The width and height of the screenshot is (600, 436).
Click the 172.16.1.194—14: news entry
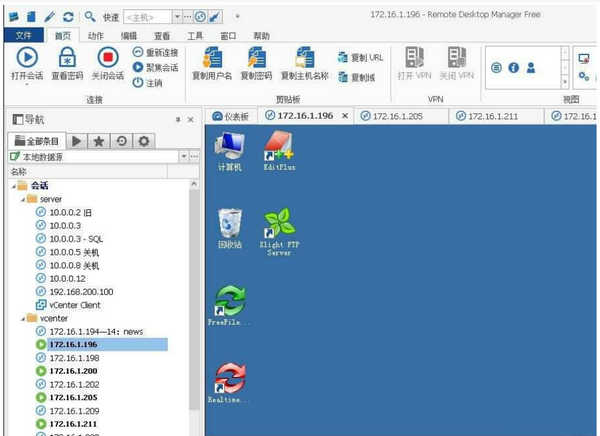[x=90, y=331]
